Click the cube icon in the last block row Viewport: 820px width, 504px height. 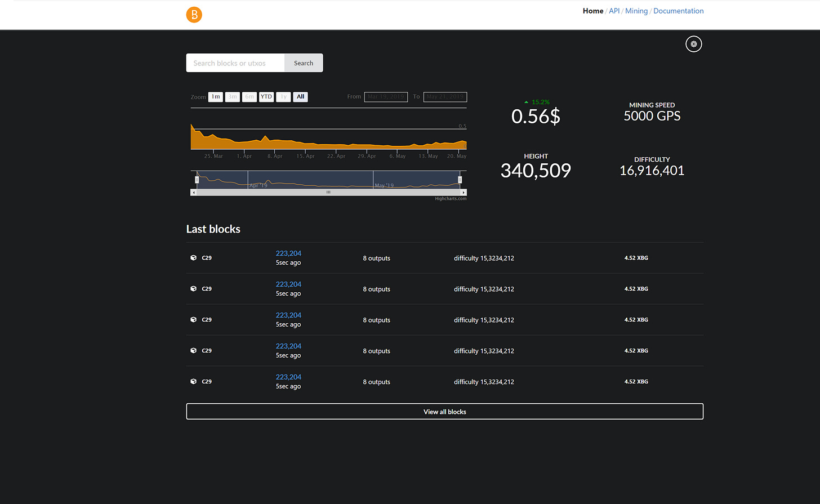click(x=194, y=382)
